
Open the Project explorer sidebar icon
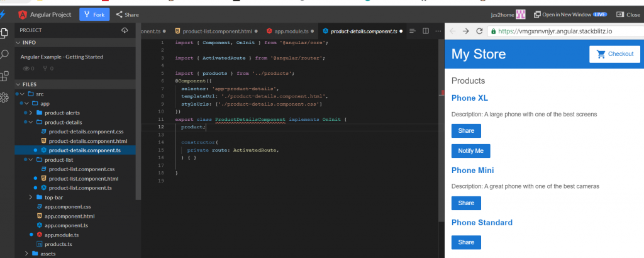click(4, 33)
